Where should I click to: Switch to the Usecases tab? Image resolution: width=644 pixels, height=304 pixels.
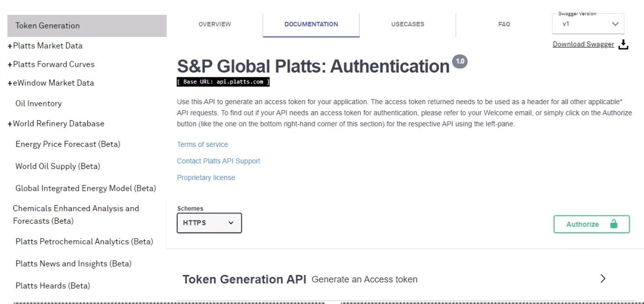(x=407, y=24)
